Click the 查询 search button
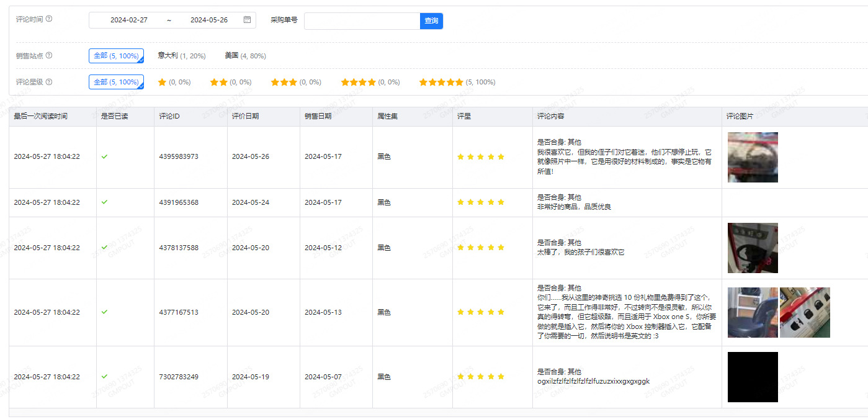 click(x=431, y=21)
